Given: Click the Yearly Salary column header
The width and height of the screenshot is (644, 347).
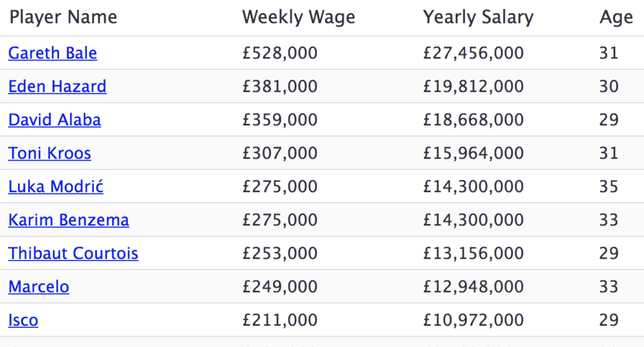Looking at the screenshot, I should point(478,17).
